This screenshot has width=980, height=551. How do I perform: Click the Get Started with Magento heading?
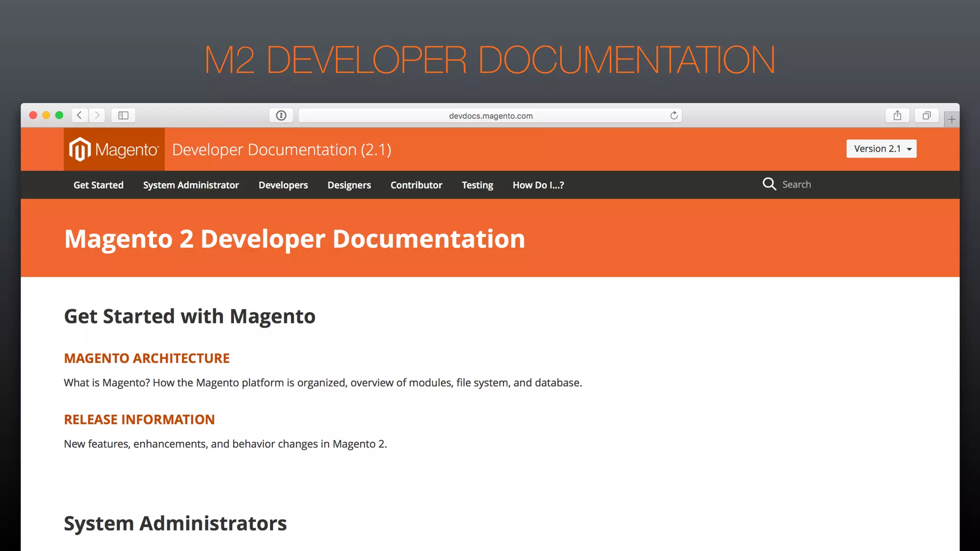pos(190,316)
